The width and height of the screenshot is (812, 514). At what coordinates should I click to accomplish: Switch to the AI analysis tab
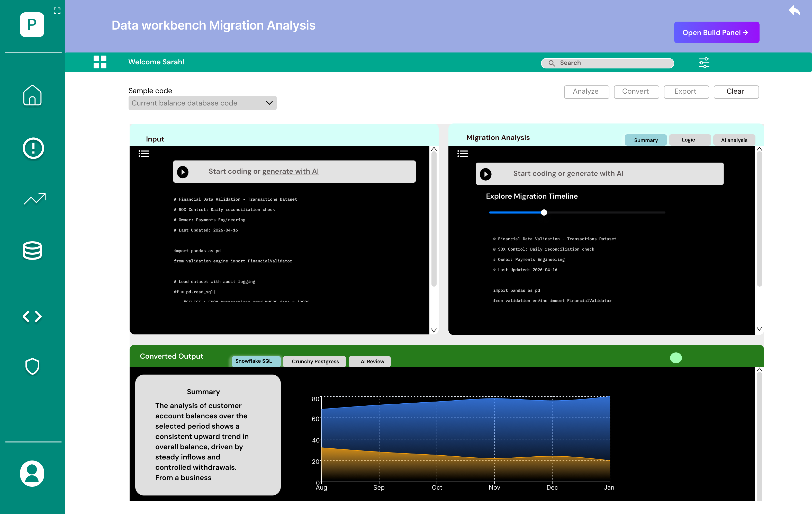[734, 140]
